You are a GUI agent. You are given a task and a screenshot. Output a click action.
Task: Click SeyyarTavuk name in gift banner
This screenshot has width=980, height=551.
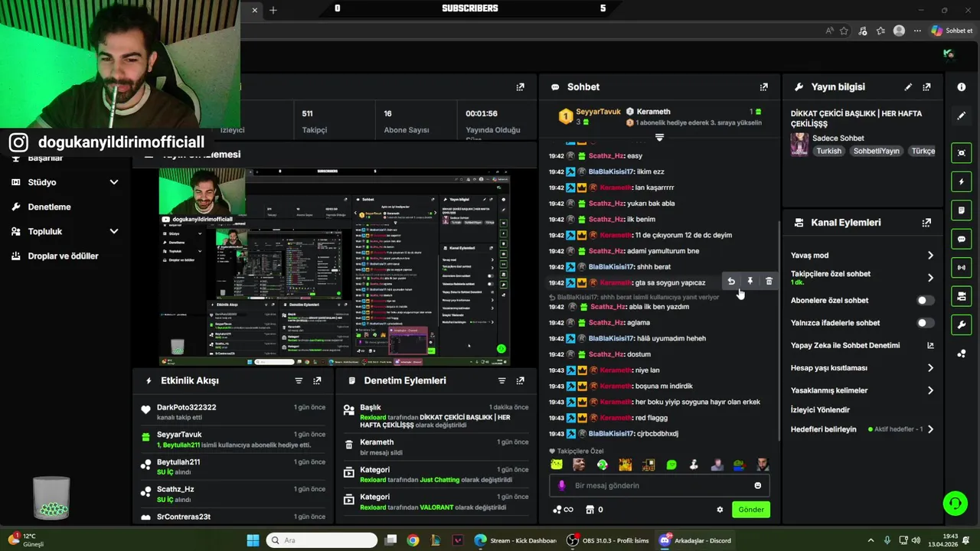[598, 112]
